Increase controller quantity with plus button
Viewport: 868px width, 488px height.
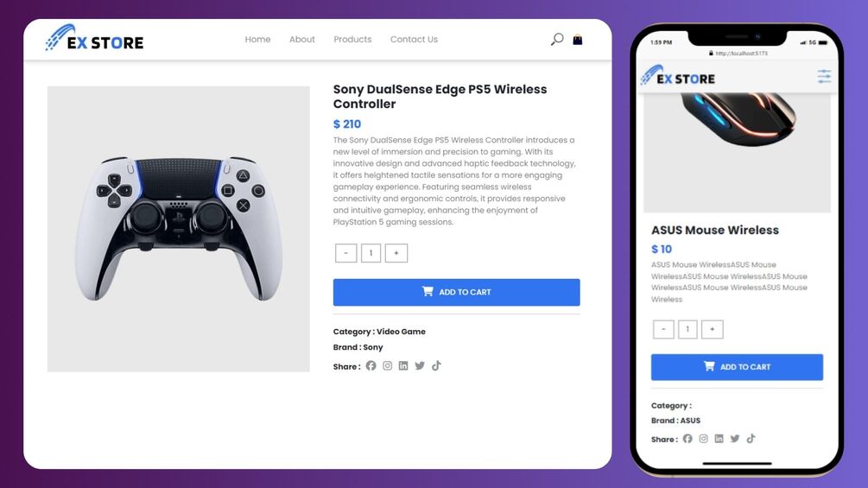[x=396, y=253]
